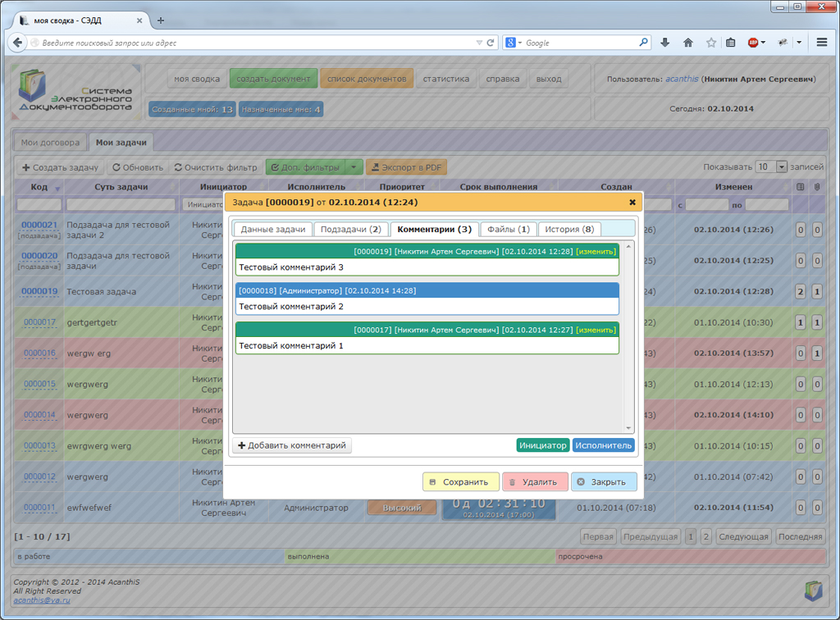Select the Мои задачи tab
This screenshot has height=620, width=840.
click(121, 143)
